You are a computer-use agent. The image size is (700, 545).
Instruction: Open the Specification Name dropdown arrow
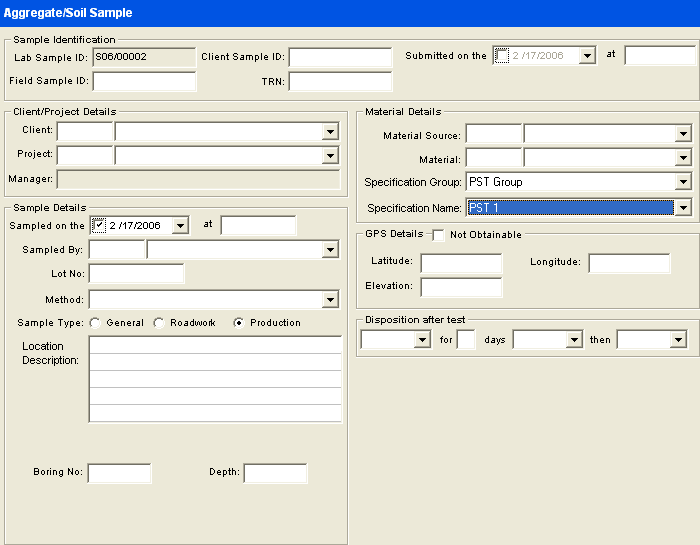pyautogui.click(x=683, y=208)
